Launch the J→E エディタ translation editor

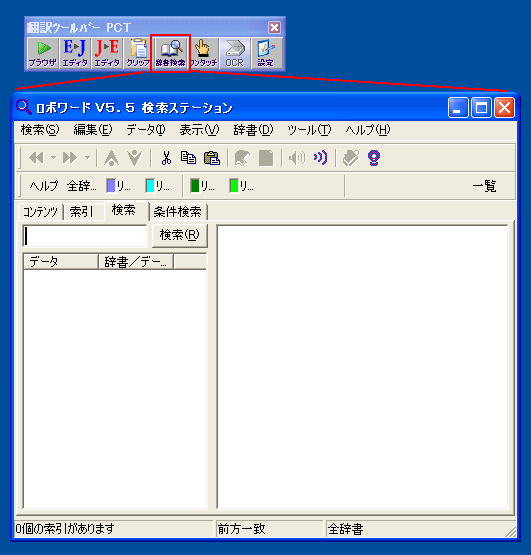click(x=107, y=53)
